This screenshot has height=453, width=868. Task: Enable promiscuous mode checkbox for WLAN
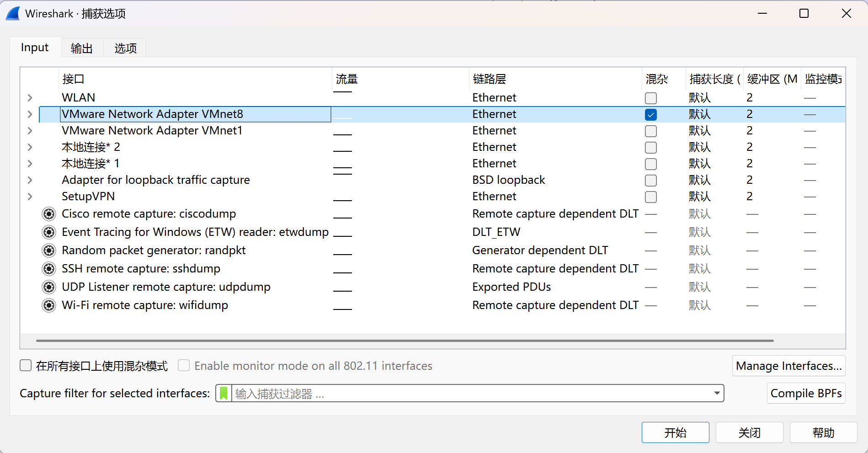[650, 98]
